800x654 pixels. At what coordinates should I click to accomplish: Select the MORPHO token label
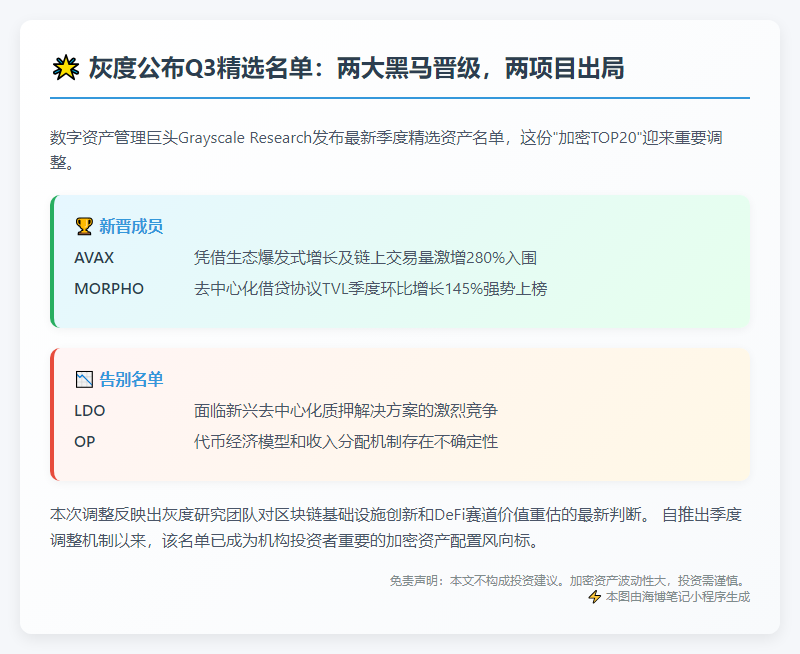click(109, 289)
